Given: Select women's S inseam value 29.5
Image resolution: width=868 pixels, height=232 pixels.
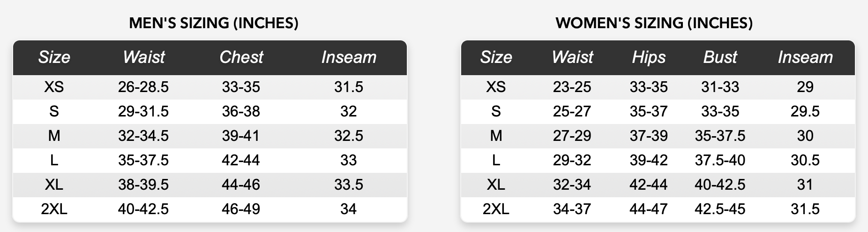Looking at the screenshot, I should 805,111.
